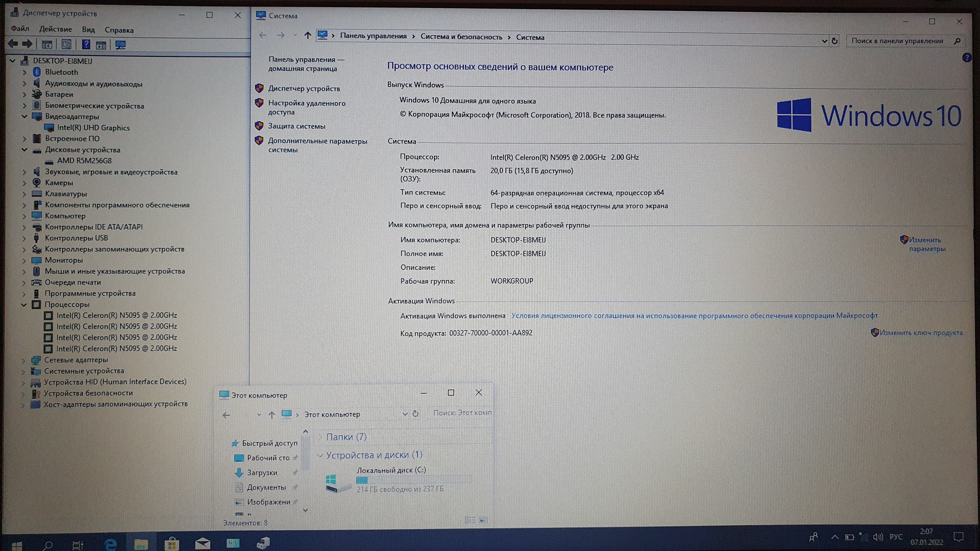This screenshot has width=980, height=551.
Task: Click the Поиск в панели управления field
Action: (897, 41)
